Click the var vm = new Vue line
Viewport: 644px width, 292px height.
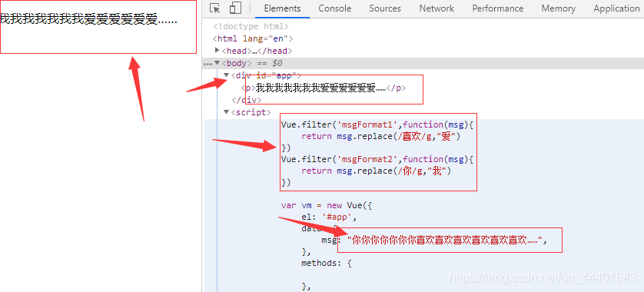(x=326, y=205)
